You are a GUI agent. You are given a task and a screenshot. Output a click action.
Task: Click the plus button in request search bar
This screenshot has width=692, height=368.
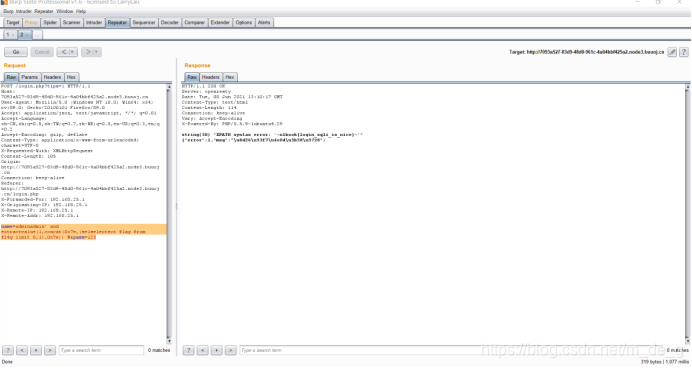tap(36, 350)
